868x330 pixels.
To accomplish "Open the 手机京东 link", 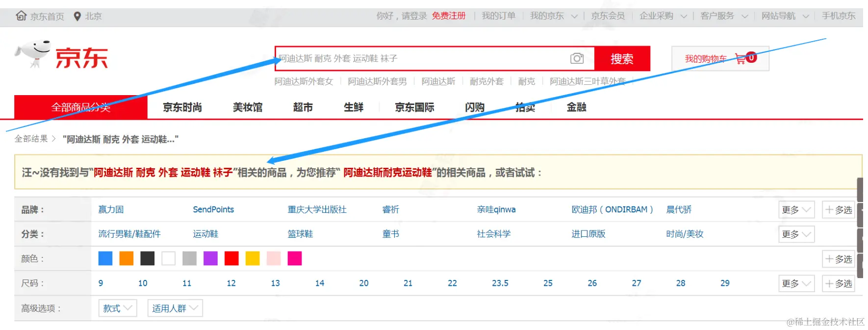I will point(839,16).
